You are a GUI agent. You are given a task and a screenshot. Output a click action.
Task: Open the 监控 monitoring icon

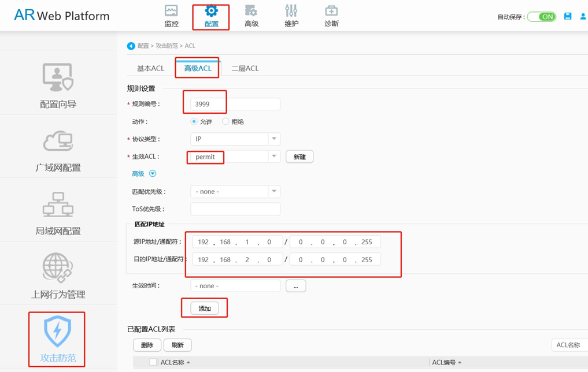click(171, 11)
